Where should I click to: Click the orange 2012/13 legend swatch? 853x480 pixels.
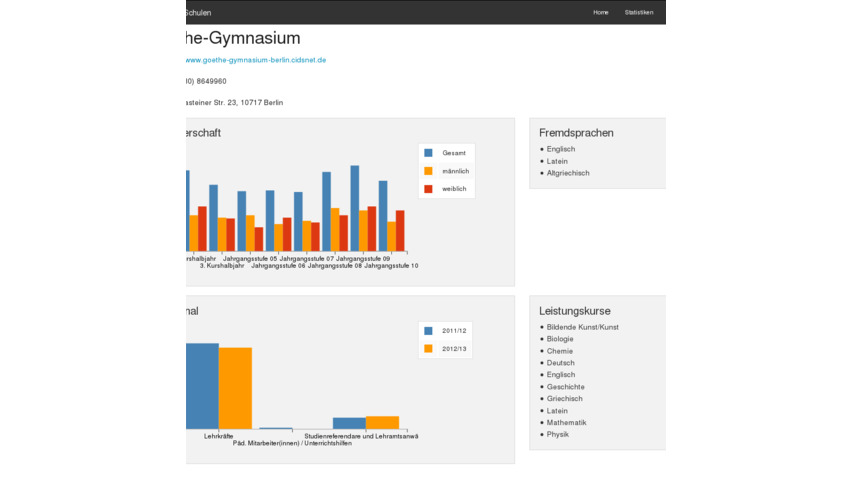click(428, 349)
